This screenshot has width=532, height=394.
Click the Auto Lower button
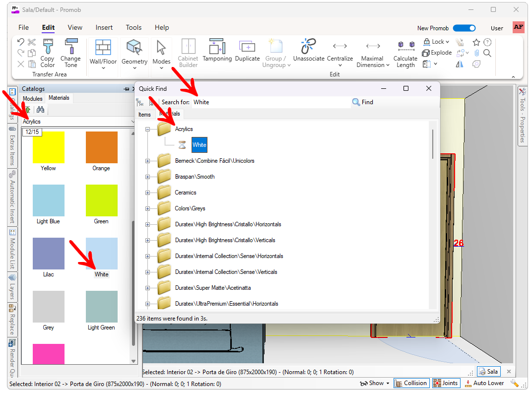pos(484,383)
